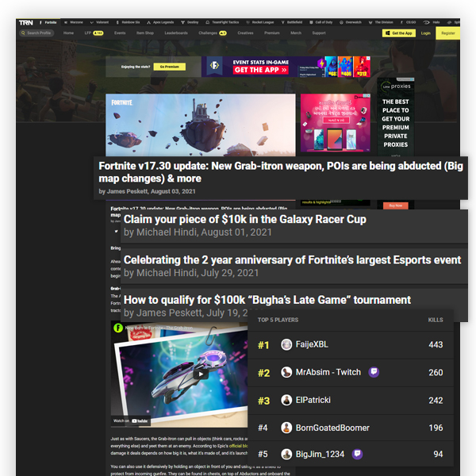Screen dimensions: 476x476
Task: Click the TRN logo
Action: [x=26, y=23]
